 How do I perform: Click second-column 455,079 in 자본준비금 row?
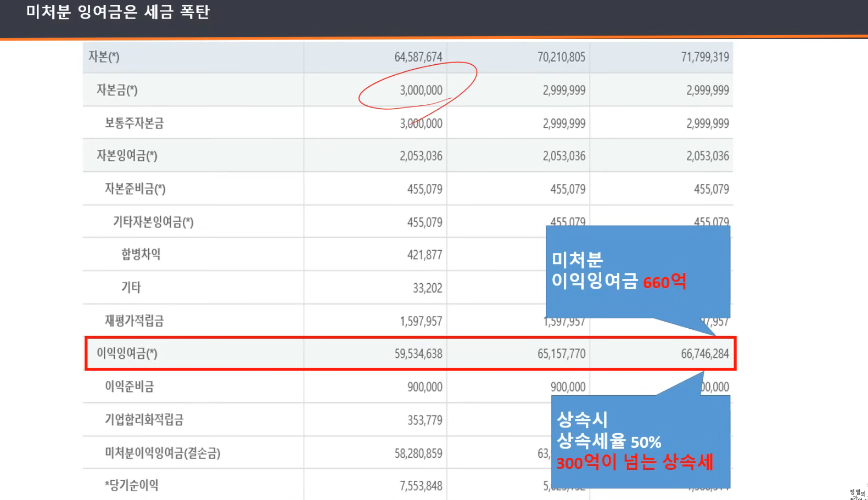pyautogui.click(x=568, y=189)
